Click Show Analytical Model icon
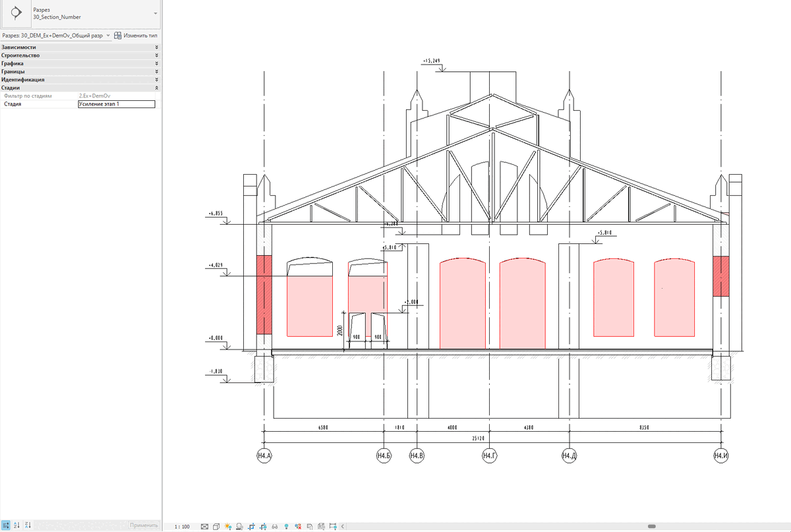Screen dimensions: 791x532 [x=321, y=527]
